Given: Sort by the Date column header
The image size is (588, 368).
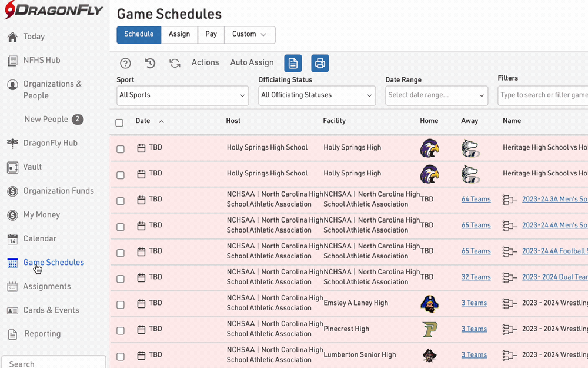Looking at the screenshot, I should pyautogui.click(x=143, y=121).
